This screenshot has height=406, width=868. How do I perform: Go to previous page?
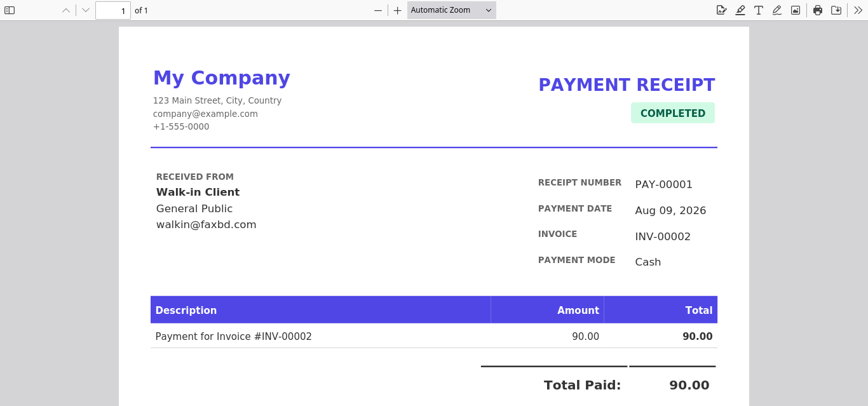pos(66,10)
